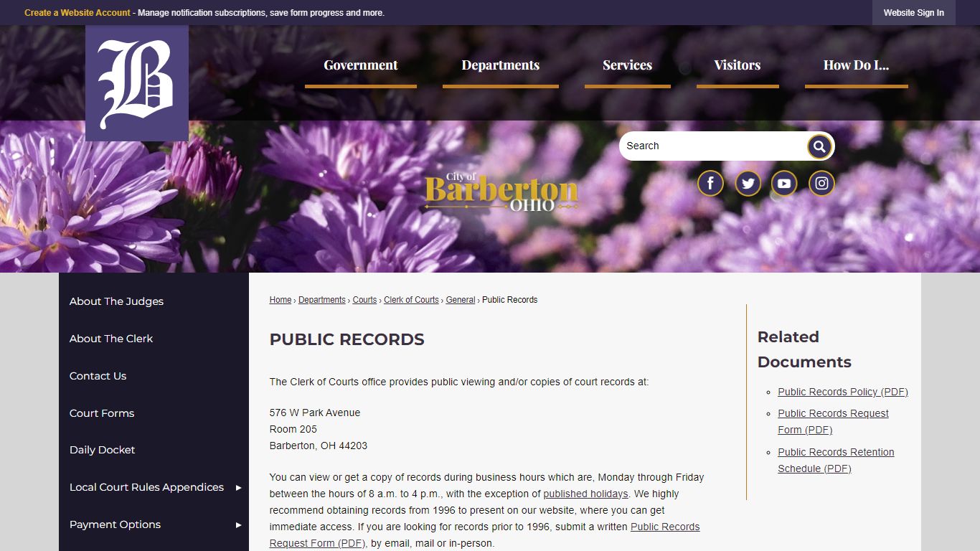The height and width of the screenshot is (551, 980).
Task: Click the PUBLIC RECORDS page heading
Action: coord(347,339)
